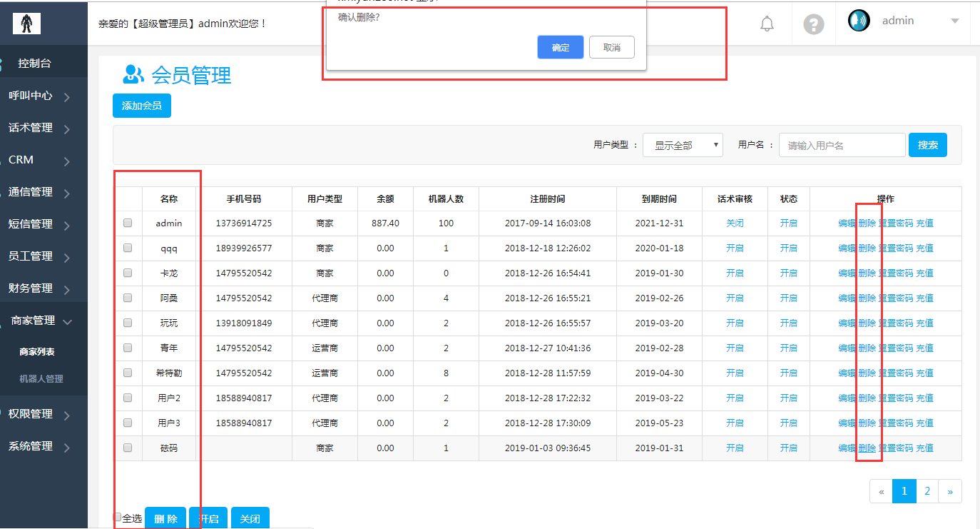The height and width of the screenshot is (529, 980).
Task: Expand the admin account dropdown arrow
Action: [x=955, y=21]
